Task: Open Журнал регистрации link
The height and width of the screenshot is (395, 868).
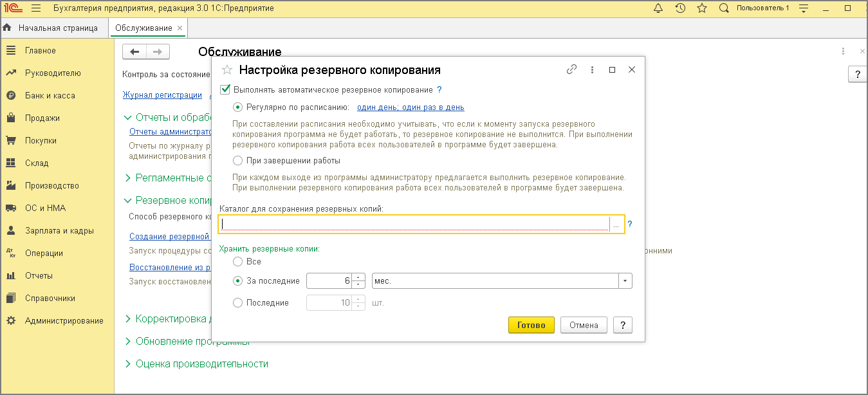Action: 162,95
